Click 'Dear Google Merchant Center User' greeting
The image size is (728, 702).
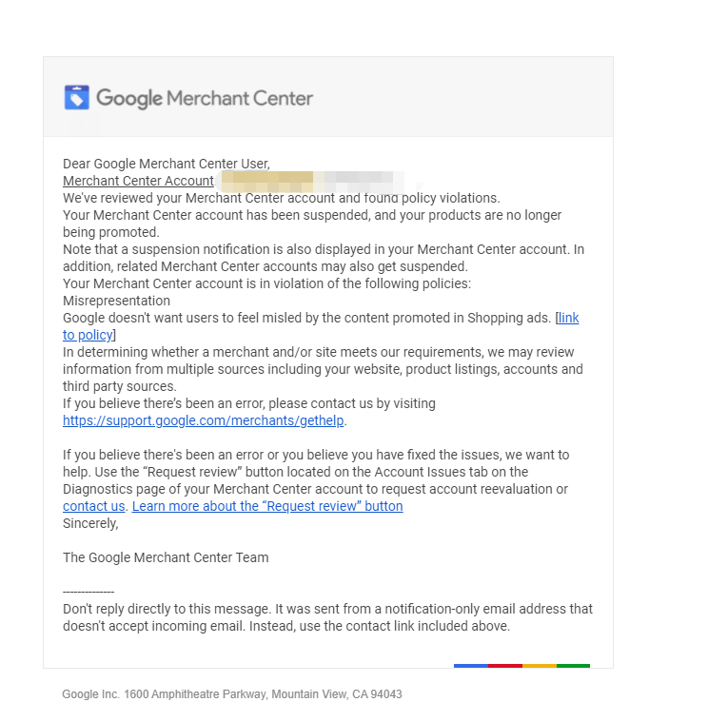click(167, 164)
